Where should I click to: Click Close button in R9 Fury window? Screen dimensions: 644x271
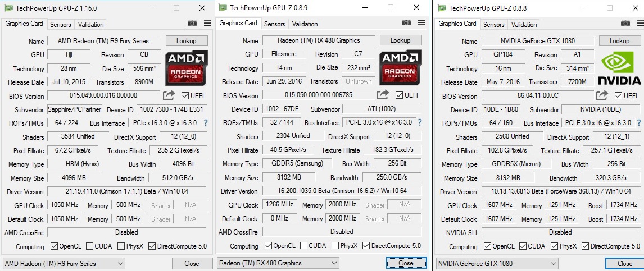point(192,263)
